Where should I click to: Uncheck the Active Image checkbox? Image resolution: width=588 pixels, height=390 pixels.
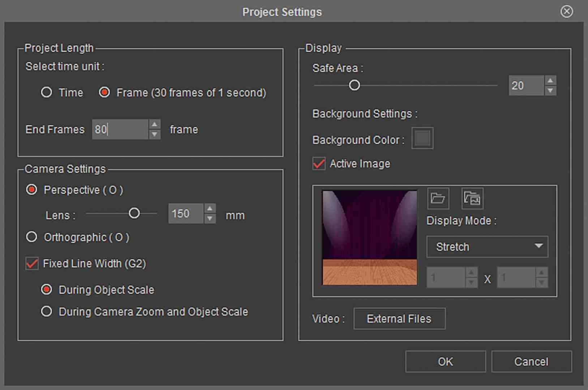point(318,164)
